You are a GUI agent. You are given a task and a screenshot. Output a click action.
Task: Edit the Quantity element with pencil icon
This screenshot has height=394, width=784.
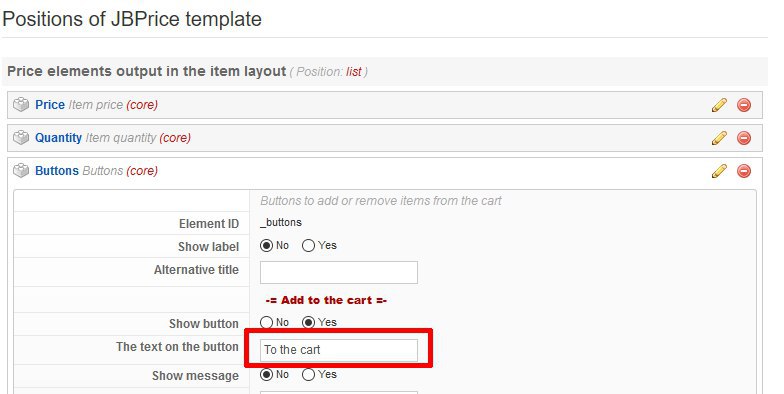pyautogui.click(x=719, y=138)
